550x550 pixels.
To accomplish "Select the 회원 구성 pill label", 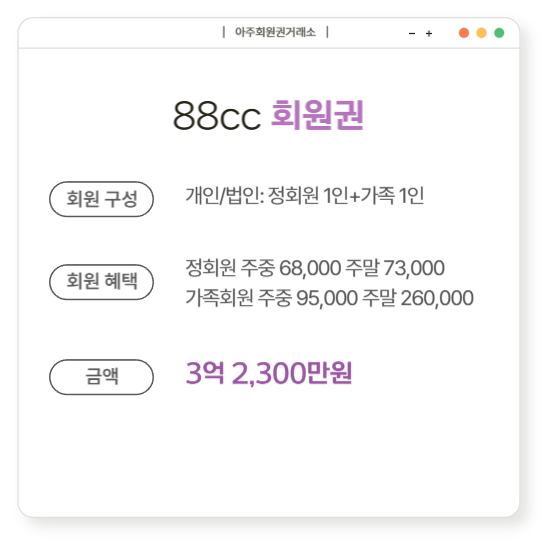I will 101,199.
